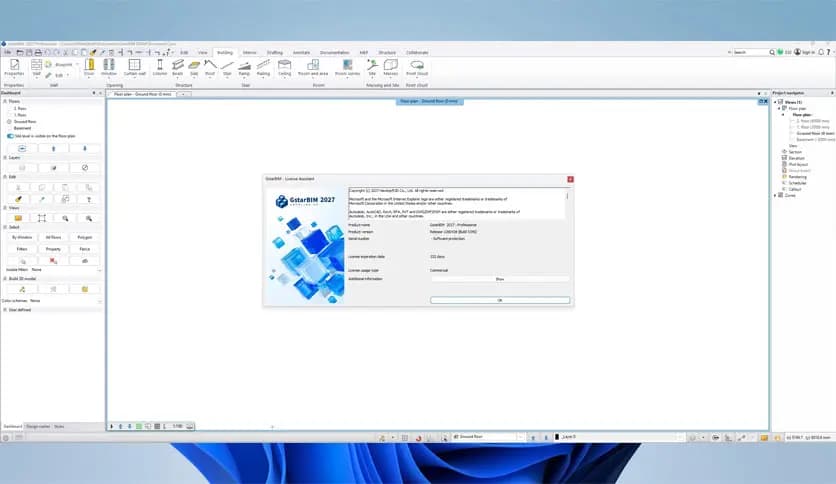Select 2. floor in Dashboard floors list

(x=20, y=108)
